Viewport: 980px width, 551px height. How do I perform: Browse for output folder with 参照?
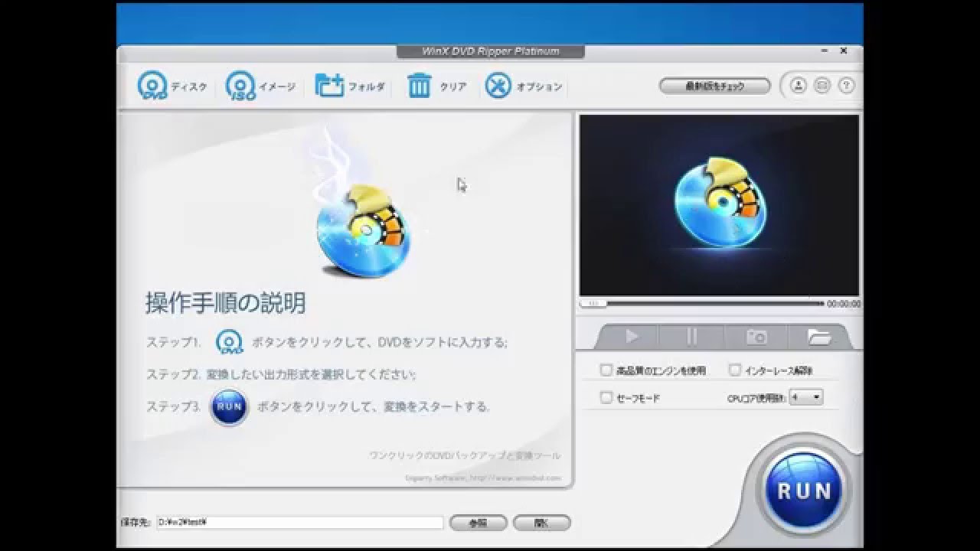click(x=479, y=523)
